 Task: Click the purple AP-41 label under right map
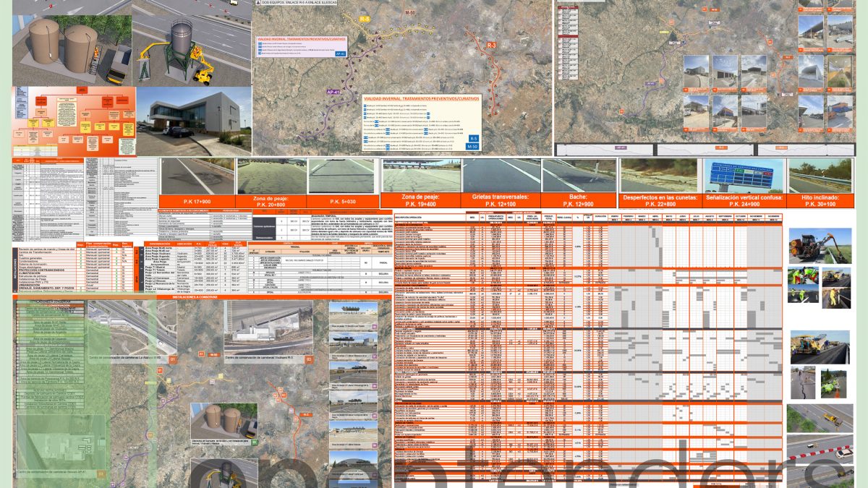(621, 147)
